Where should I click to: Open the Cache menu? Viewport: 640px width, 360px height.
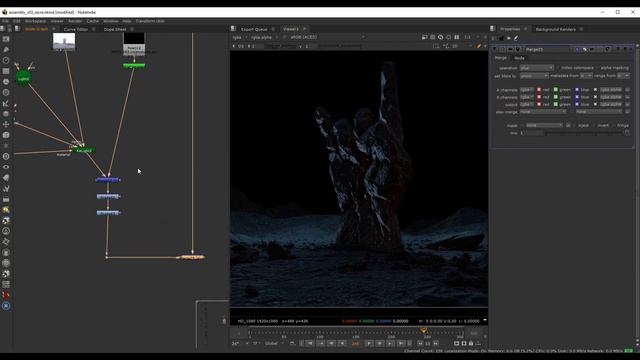coord(93,21)
